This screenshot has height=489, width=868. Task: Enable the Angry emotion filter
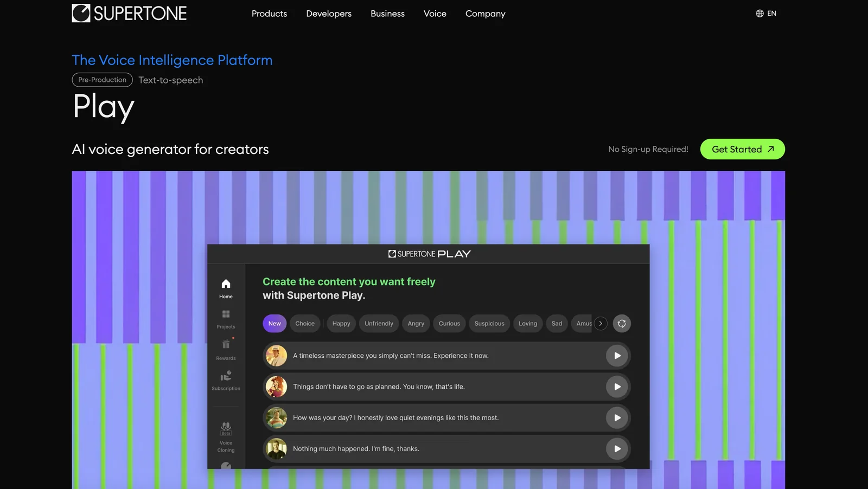coord(416,323)
